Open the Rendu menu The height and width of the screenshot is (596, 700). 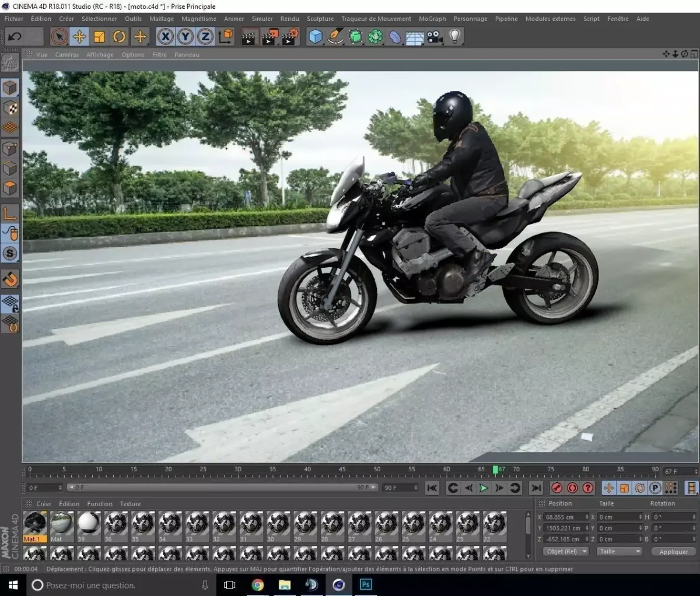pos(289,19)
